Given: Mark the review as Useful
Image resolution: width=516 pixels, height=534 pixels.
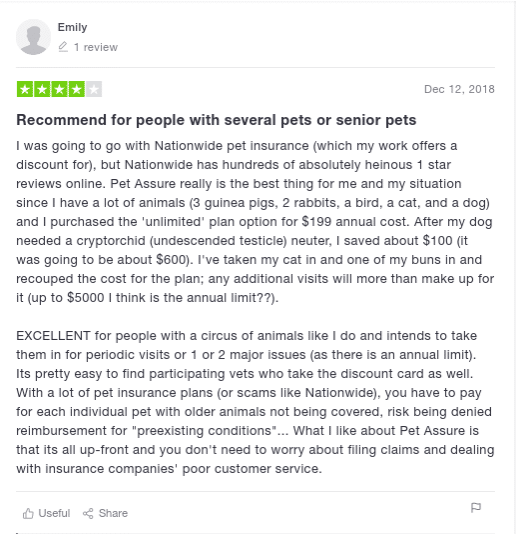Looking at the screenshot, I should click(46, 513).
